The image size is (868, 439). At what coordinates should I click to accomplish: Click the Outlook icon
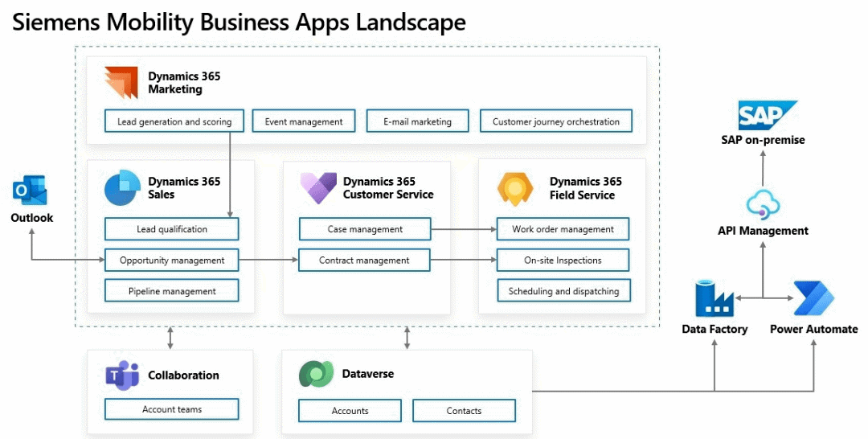point(31,191)
